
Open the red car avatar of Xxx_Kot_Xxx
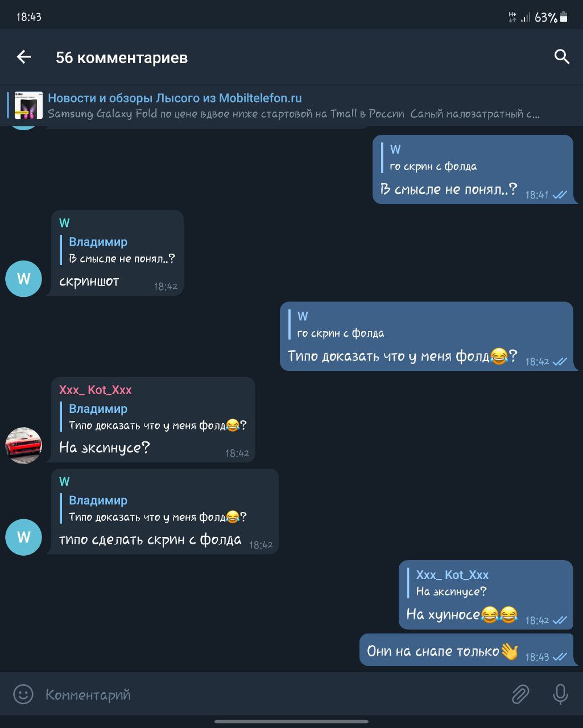coord(23,445)
